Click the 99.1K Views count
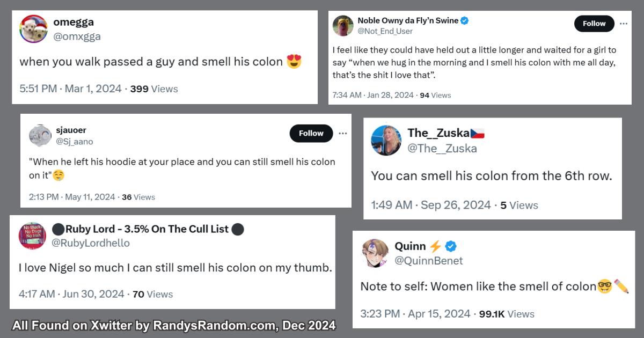 point(507,314)
